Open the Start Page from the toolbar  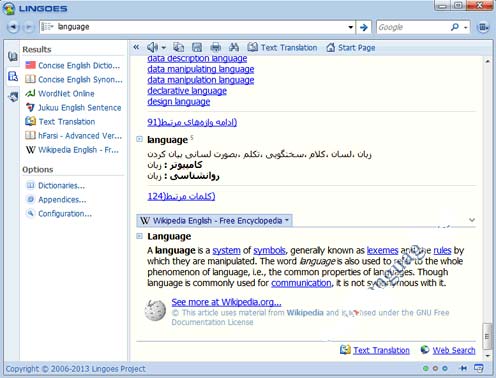pos(350,47)
